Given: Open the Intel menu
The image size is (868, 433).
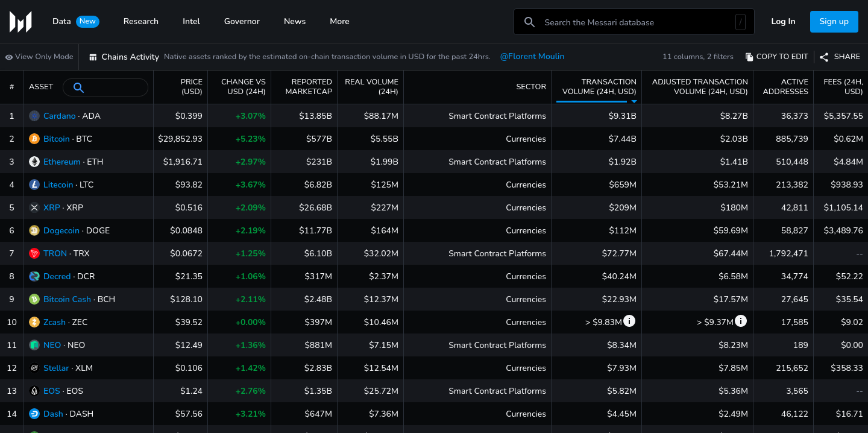Looking at the screenshot, I should click(192, 21).
